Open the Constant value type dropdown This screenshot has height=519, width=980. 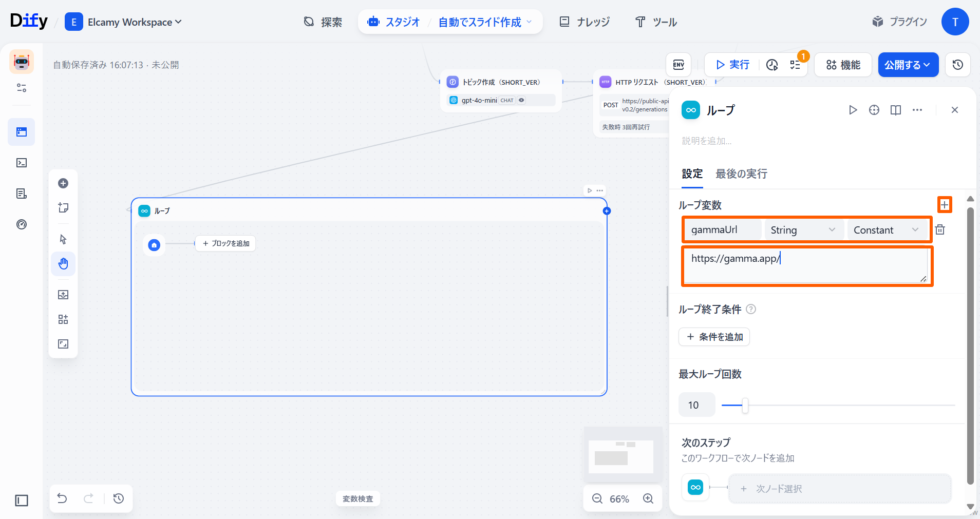click(885, 230)
